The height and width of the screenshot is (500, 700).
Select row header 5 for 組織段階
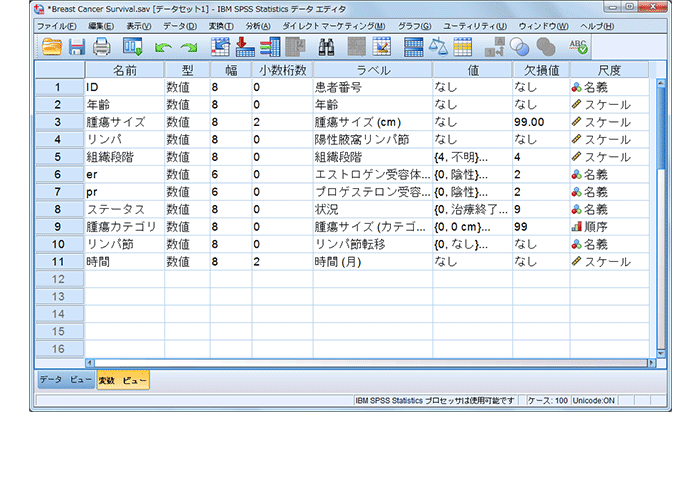(x=59, y=157)
